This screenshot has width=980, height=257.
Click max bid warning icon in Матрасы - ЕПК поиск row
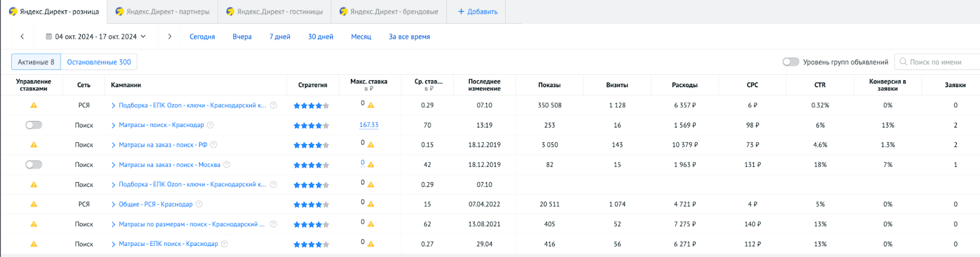tap(371, 244)
